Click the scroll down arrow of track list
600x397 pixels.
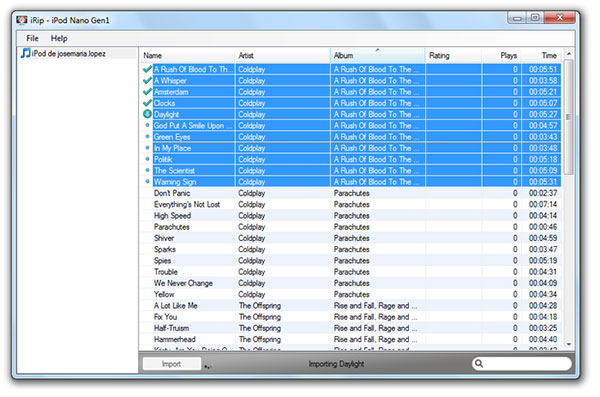click(569, 344)
